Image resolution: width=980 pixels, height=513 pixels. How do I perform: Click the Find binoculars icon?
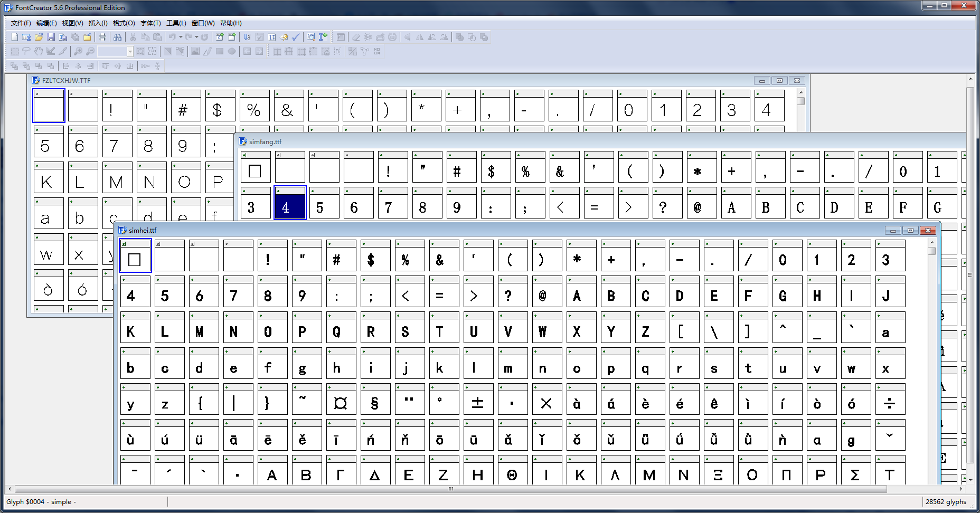coord(117,37)
